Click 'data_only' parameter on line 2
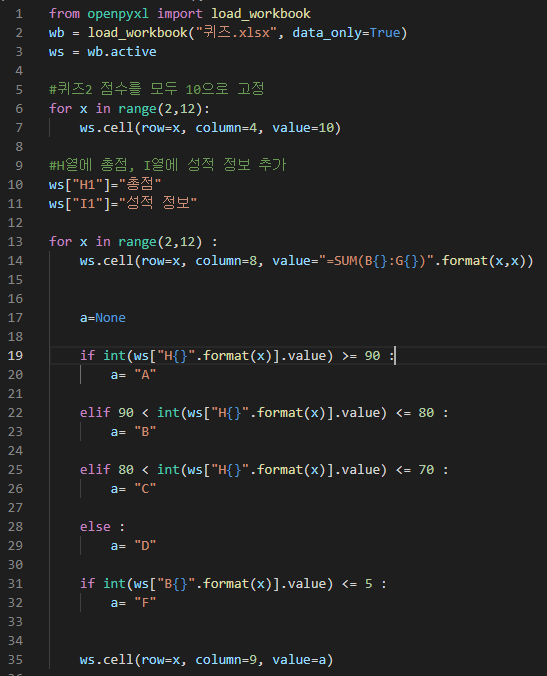The height and width of the screenshot is (676, 547). click(326, 33)
